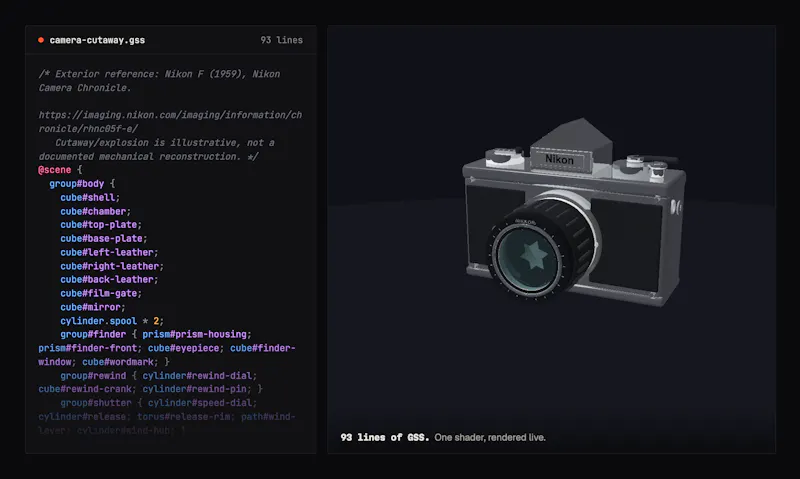Select the cylinder.spool * 2 line

click(x=112, y=321)
